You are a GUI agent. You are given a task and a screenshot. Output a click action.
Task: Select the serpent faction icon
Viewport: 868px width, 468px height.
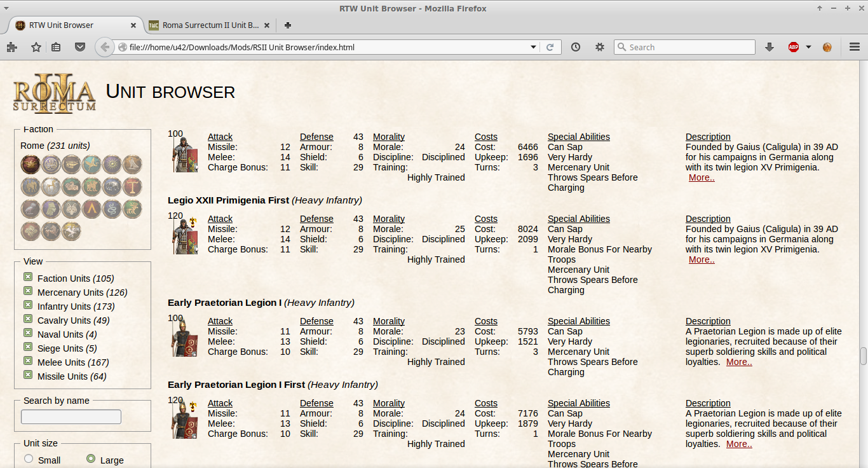(112, 209)
